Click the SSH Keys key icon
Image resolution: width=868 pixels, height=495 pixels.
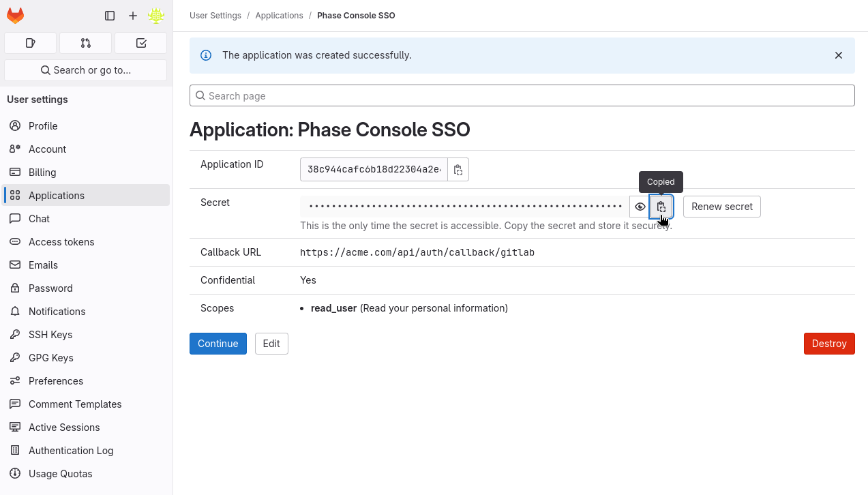15,335
